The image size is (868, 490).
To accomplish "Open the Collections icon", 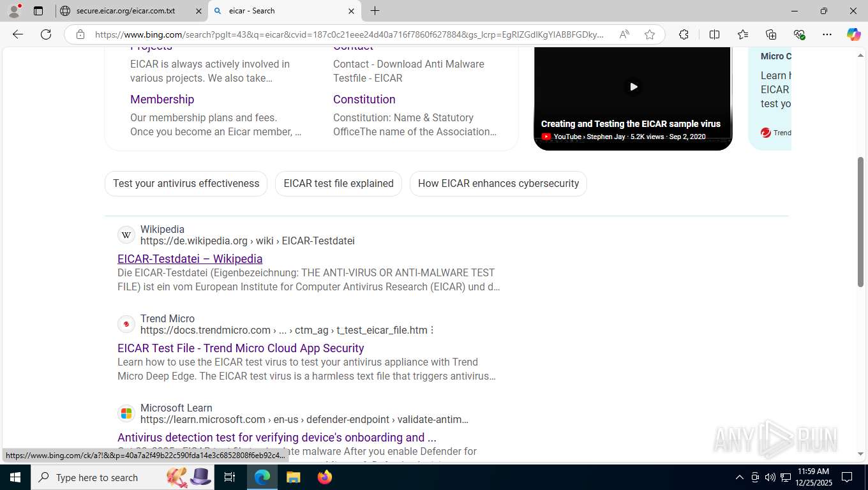I will pyautogui.click(x=771, y=34).
